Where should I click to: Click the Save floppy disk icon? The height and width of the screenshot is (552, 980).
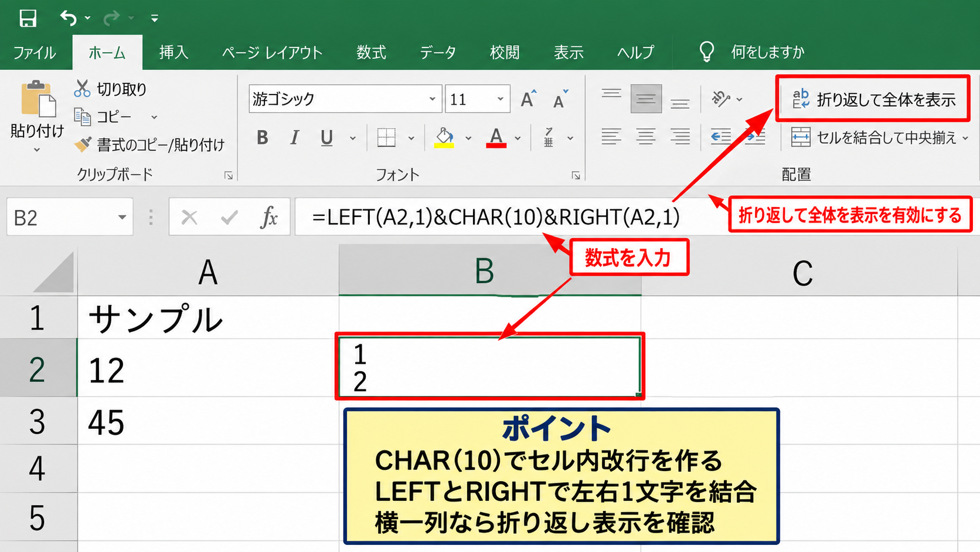tap(28, 18)
